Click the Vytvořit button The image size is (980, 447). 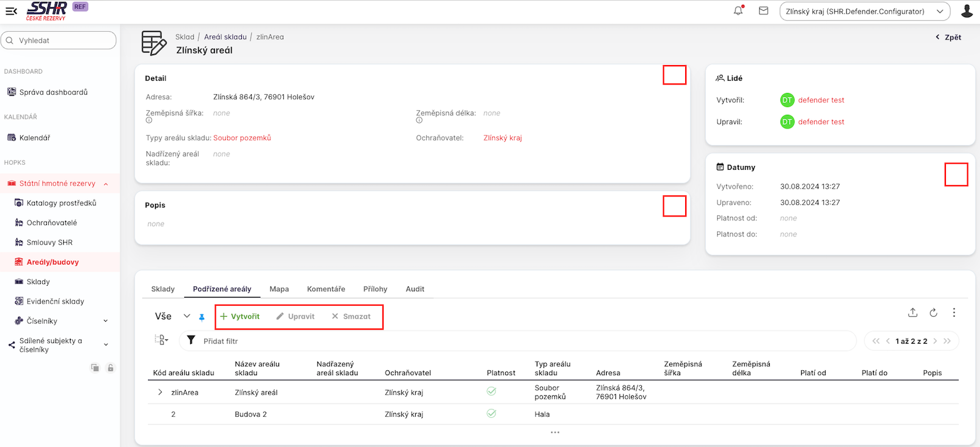[240, 317]
